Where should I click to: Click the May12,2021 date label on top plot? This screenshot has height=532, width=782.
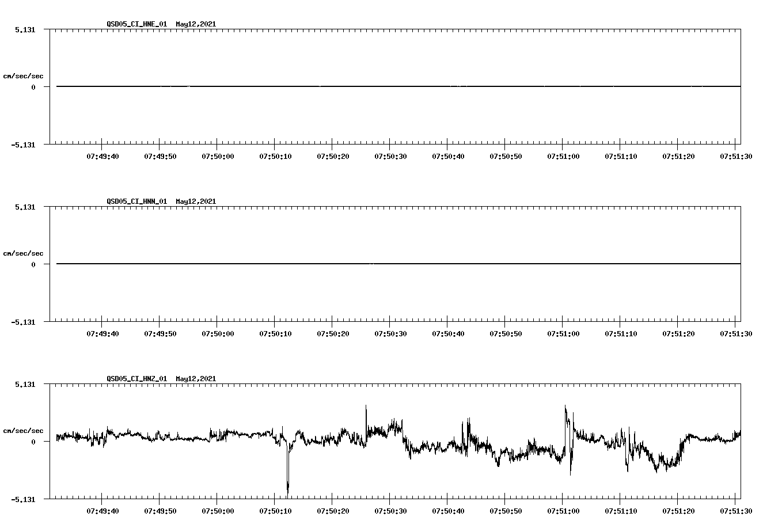point(196,24)
